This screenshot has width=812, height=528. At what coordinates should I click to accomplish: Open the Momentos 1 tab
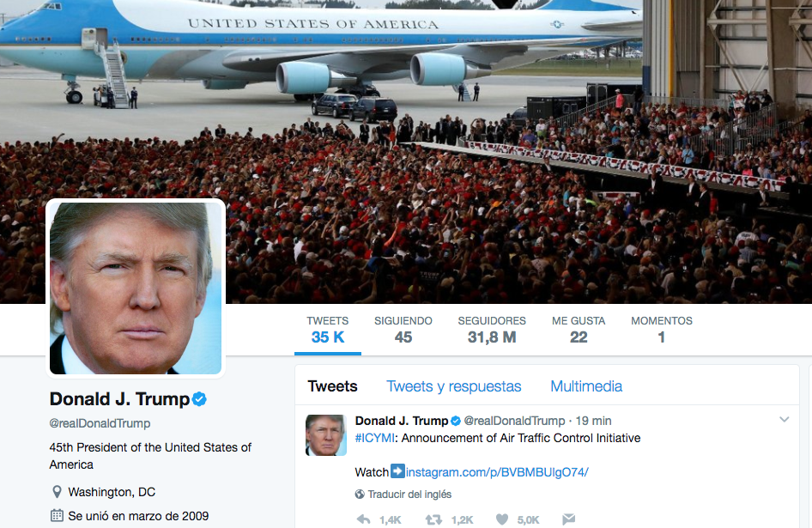[x=661, y=330]
